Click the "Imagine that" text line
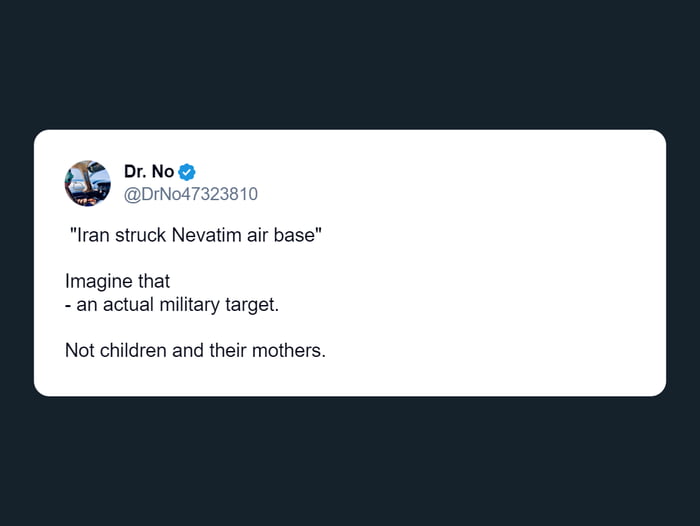700x526 pixels. (117, 282)
